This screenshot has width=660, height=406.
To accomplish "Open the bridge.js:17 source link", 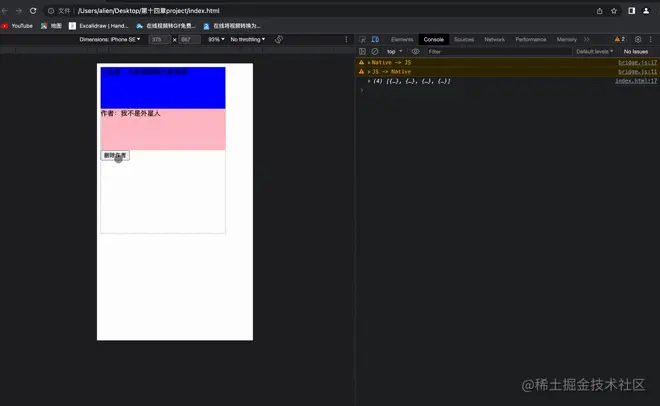I will (637, 63).
